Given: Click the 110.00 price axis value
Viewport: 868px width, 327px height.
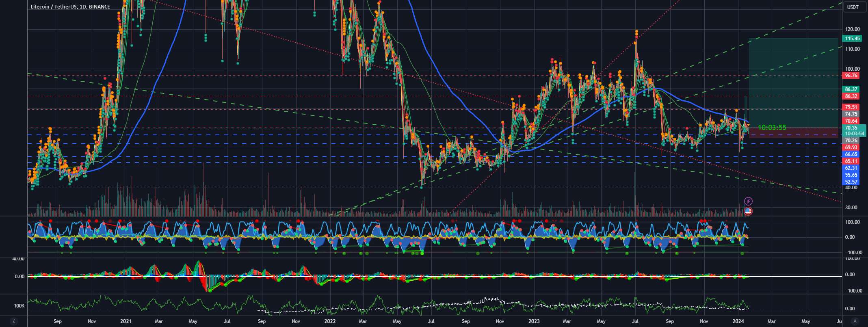Looking at the screenshot, I should [852, 49].
